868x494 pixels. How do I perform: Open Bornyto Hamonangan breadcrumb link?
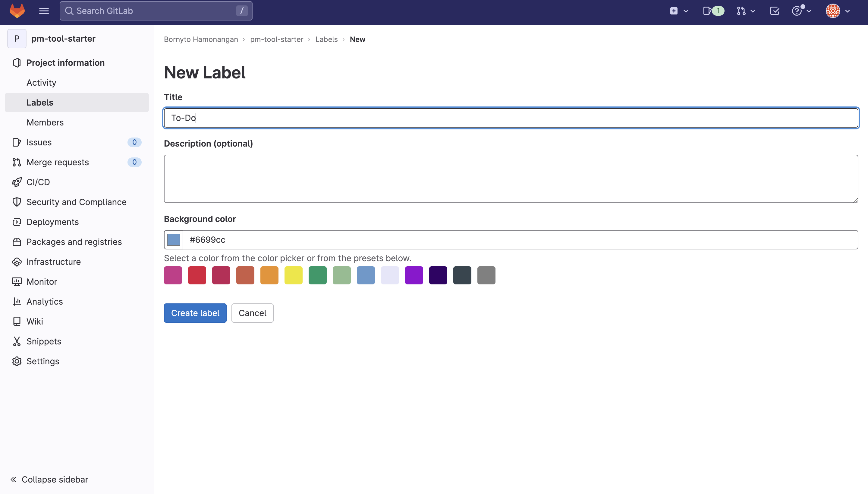tap(201, 39)
